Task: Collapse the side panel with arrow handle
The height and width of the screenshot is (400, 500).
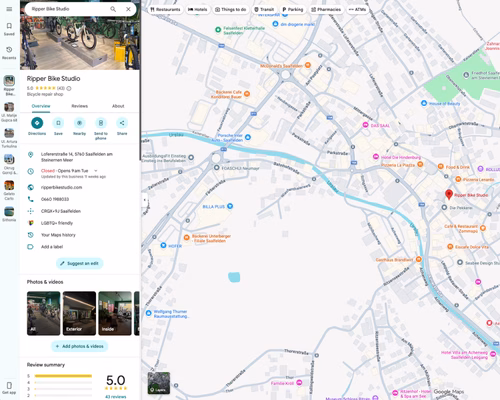Action: coord(144,200)
